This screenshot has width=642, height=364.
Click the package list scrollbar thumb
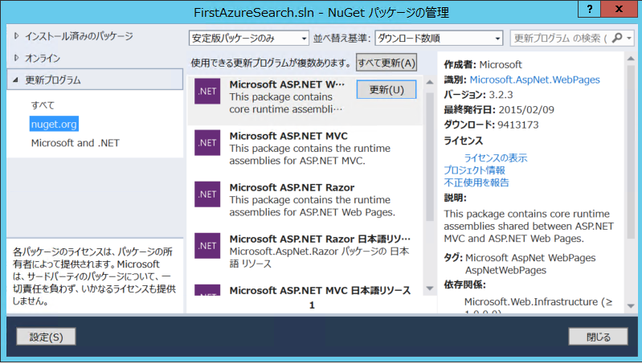tap(430, 157)
